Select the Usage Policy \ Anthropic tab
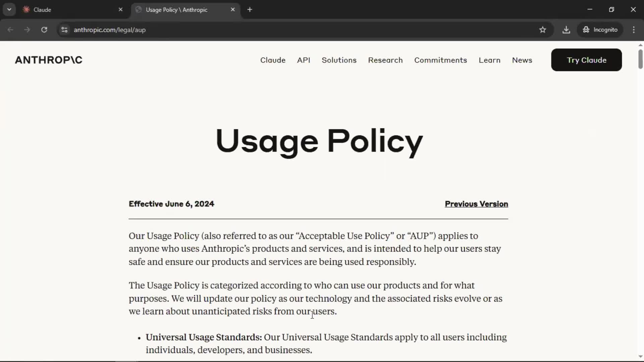Screen dimensions: 644x362 (x=185, y=10)
